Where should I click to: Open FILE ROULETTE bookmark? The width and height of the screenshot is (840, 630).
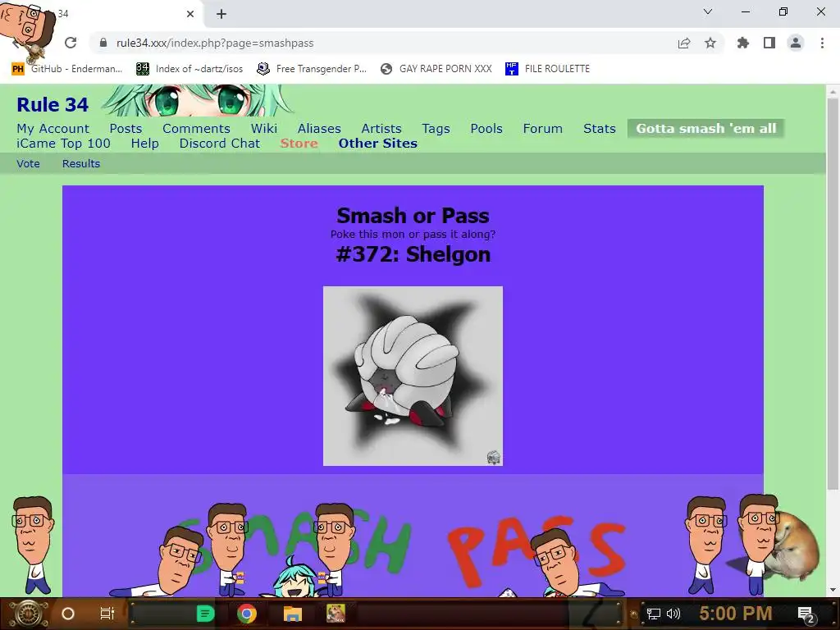point(547,69)
